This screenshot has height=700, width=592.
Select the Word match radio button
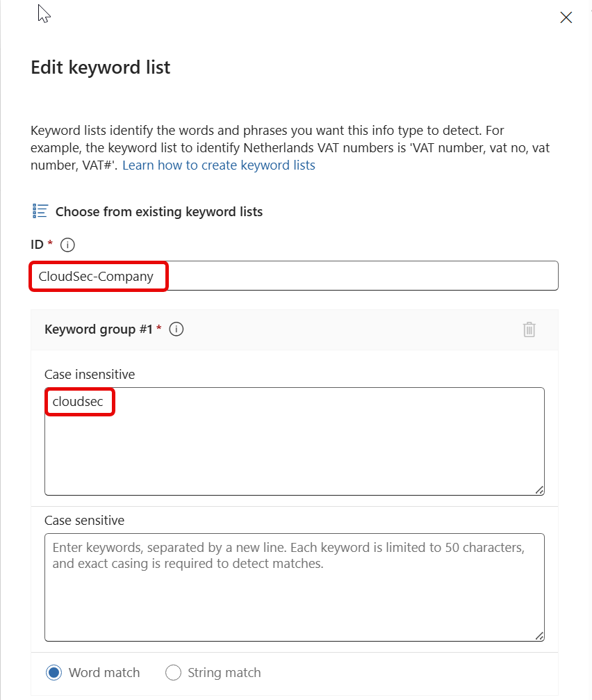[x=54, y=672]
